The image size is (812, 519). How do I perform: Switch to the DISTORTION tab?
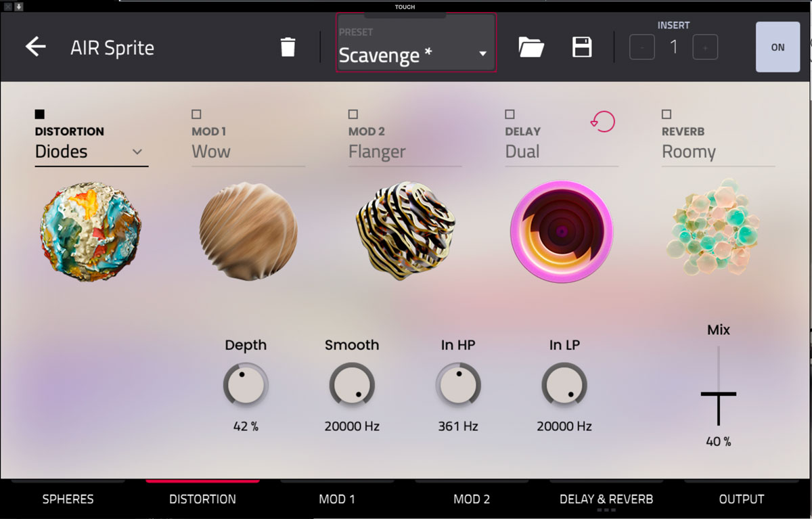click(x=202, y=499)
